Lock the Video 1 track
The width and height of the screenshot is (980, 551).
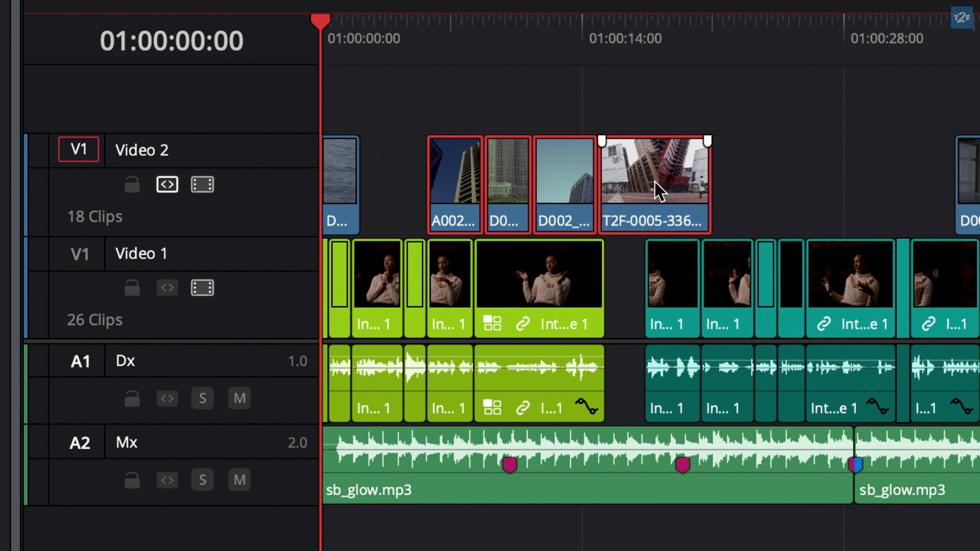tap(132, 288)
